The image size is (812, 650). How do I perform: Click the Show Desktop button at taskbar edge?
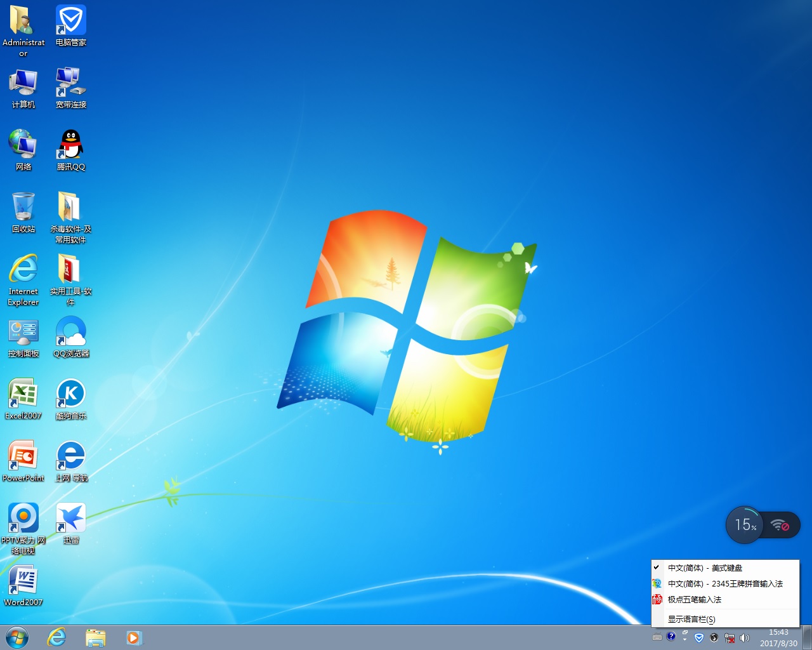pyautogui.click(x=807, y=637)
